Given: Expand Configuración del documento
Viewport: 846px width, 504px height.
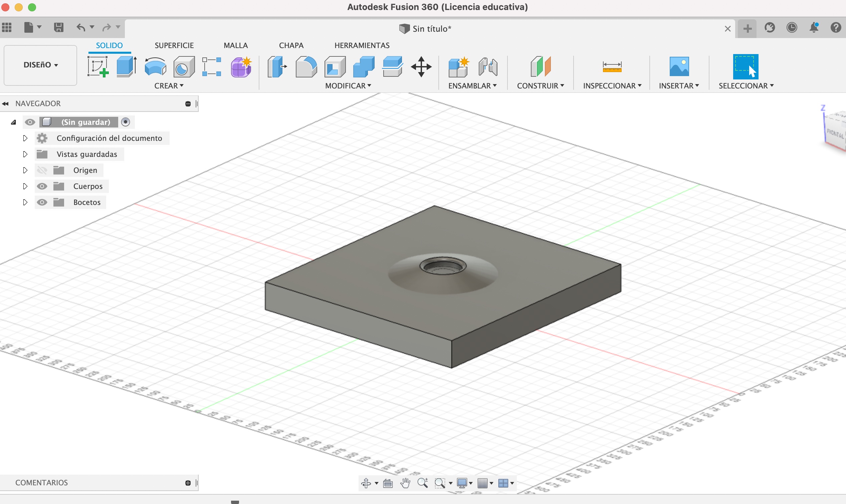Looking at the screenshot, I should (25, 138).
